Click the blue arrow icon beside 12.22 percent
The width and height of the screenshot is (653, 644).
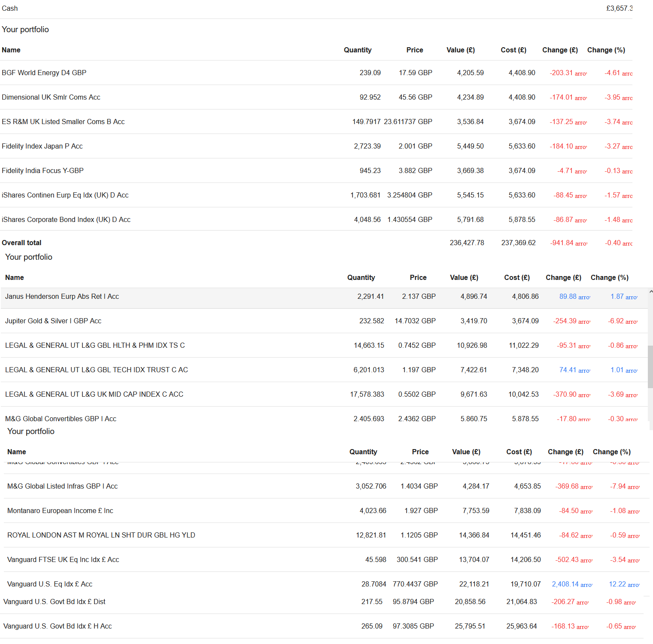(x=633, y=585)
